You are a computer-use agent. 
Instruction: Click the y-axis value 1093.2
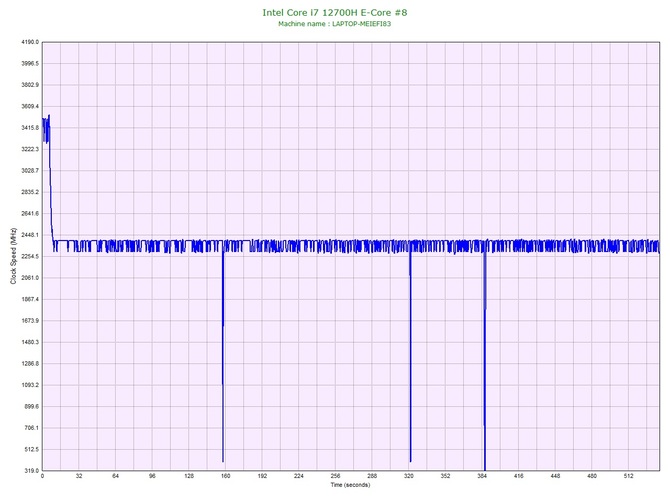click(30, 385)
